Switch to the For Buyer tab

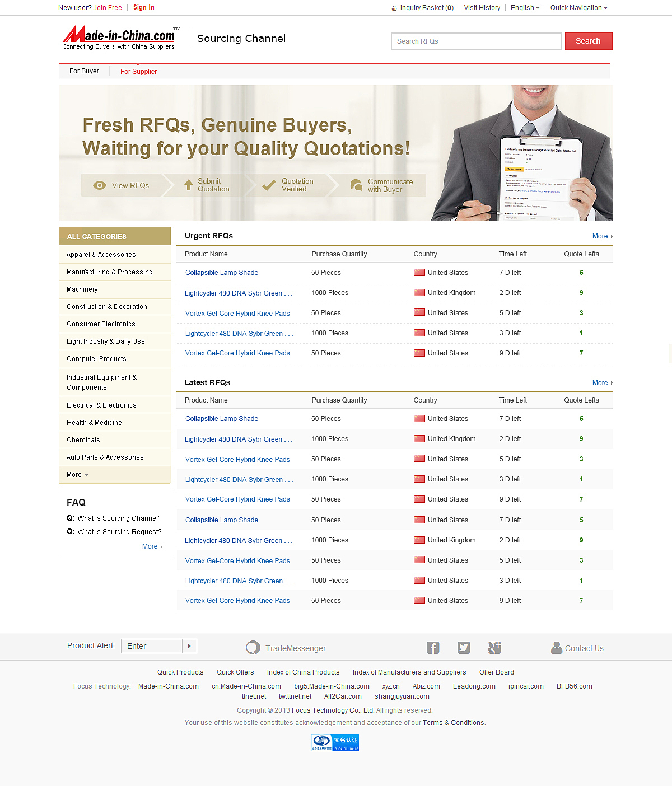click(84, 71)
